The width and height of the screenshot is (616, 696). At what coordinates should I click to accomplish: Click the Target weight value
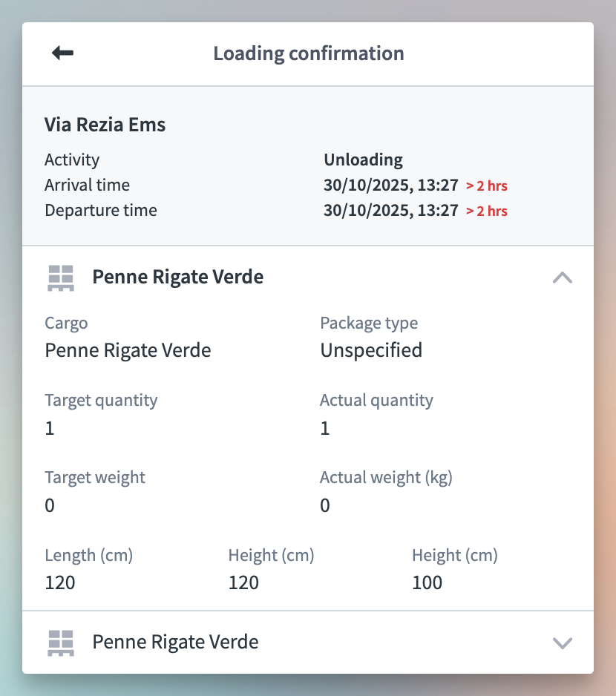[x=50, y=505]
